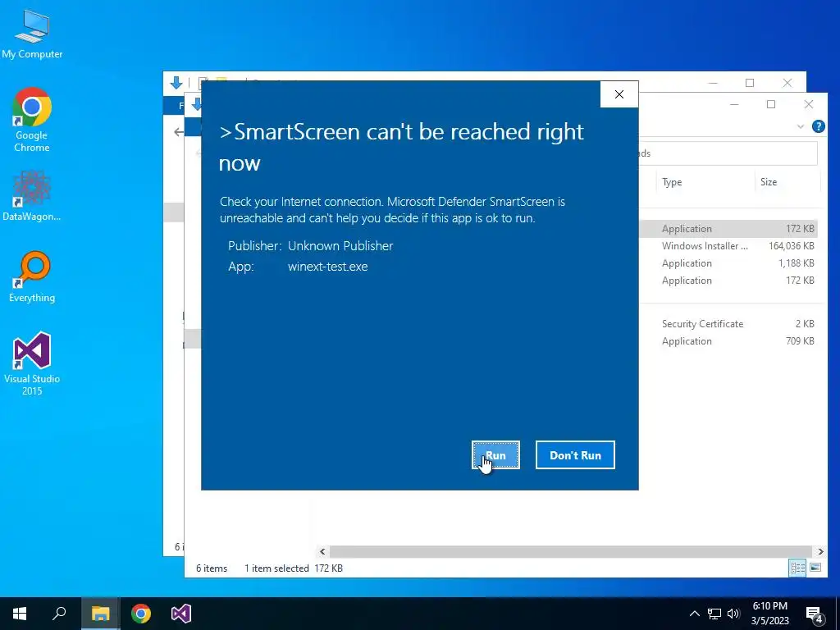
Task: Click the horizontal scrollbar left arrow
Action: (322, 551)
